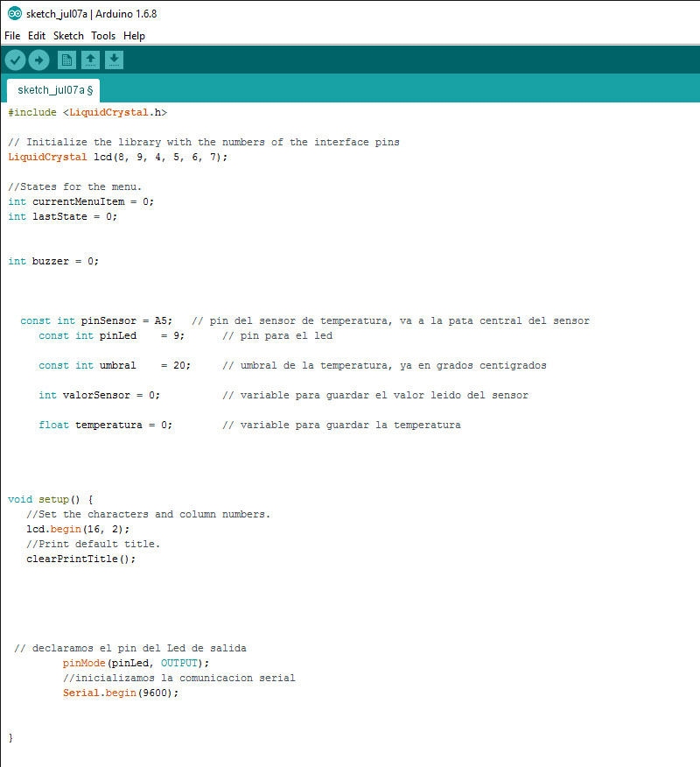
Task: Click the 'const int umbral = 20;' declaration
Action: 115,365
